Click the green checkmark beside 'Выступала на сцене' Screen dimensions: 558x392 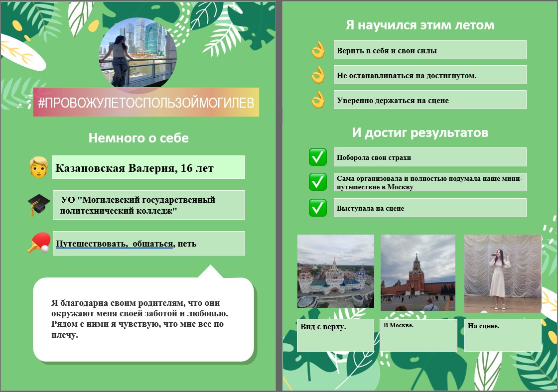[318, 208]
